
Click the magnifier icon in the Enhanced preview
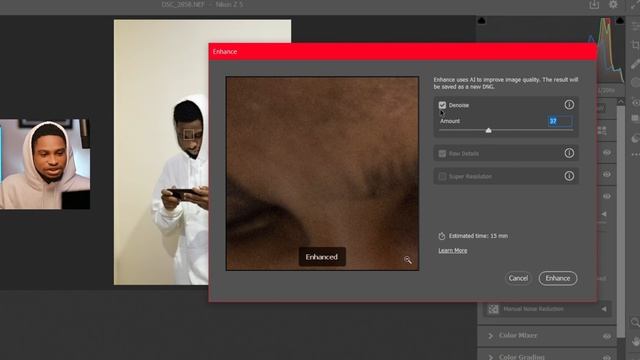coord(407,260)
